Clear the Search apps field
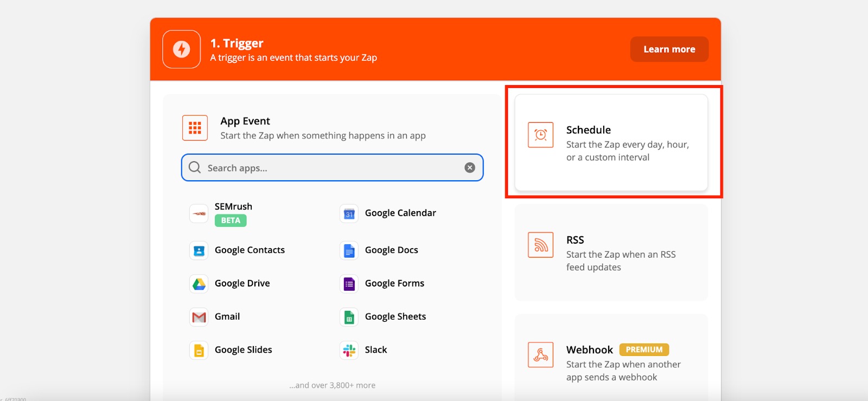Viewport: 868px width, 401px height. 470,168
